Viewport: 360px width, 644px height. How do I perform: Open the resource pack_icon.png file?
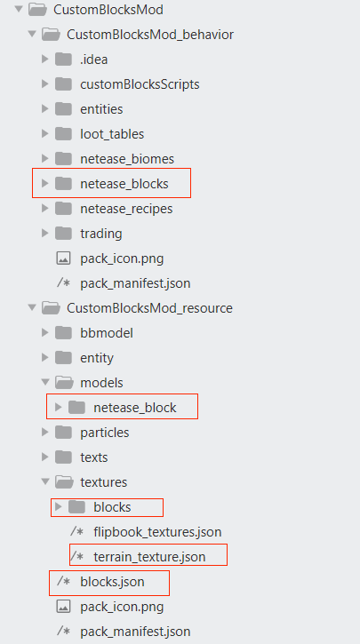(122, 607)
